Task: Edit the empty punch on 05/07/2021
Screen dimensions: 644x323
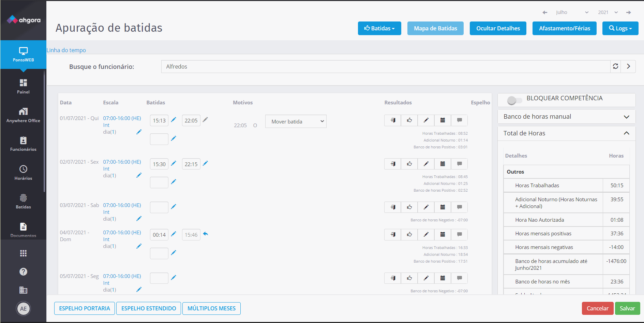Action: coord(174,277)
